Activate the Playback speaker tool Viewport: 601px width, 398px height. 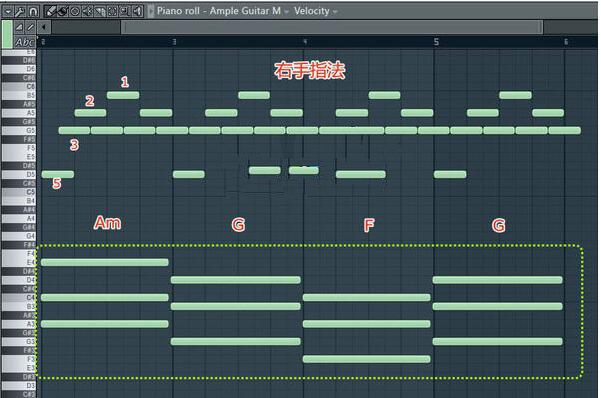(137, 12)
